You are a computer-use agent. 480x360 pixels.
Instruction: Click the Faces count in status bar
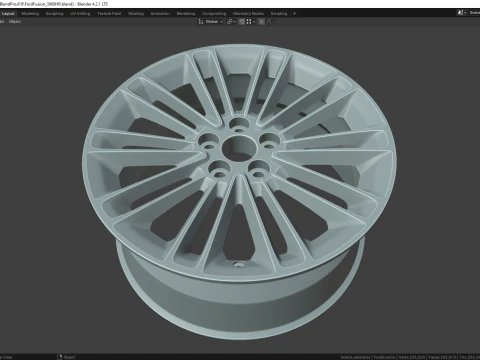point(442,357)
